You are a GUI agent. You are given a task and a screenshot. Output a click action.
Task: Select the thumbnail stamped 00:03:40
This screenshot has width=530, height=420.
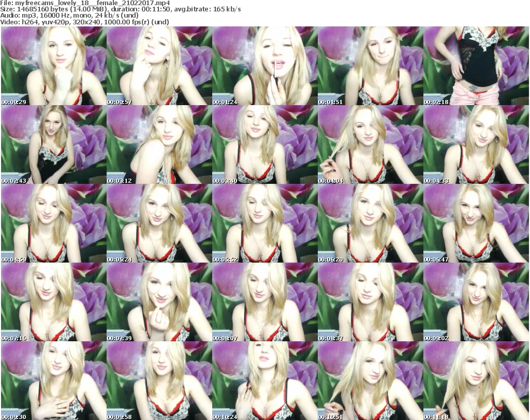(265, 144)
